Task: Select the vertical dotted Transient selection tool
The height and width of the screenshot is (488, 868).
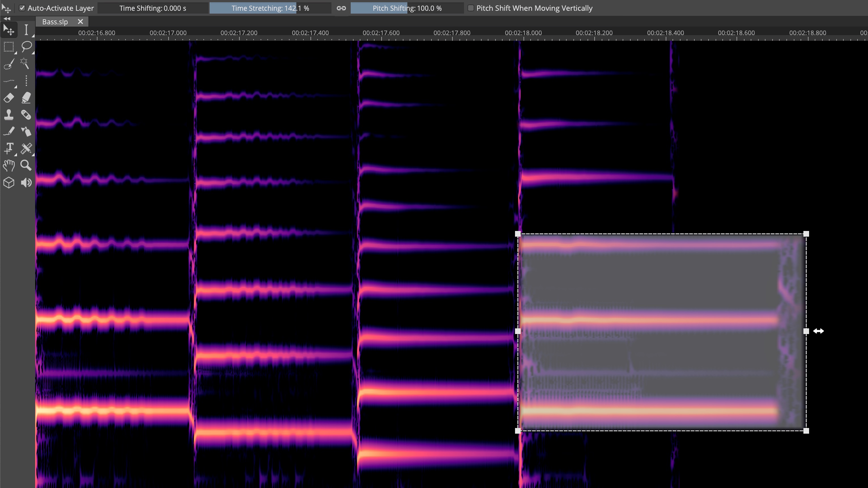Action: tap(26, 81)
